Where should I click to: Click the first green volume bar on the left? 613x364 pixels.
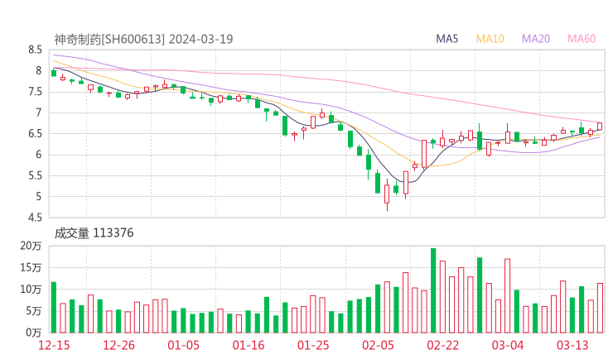click(54, 307)
